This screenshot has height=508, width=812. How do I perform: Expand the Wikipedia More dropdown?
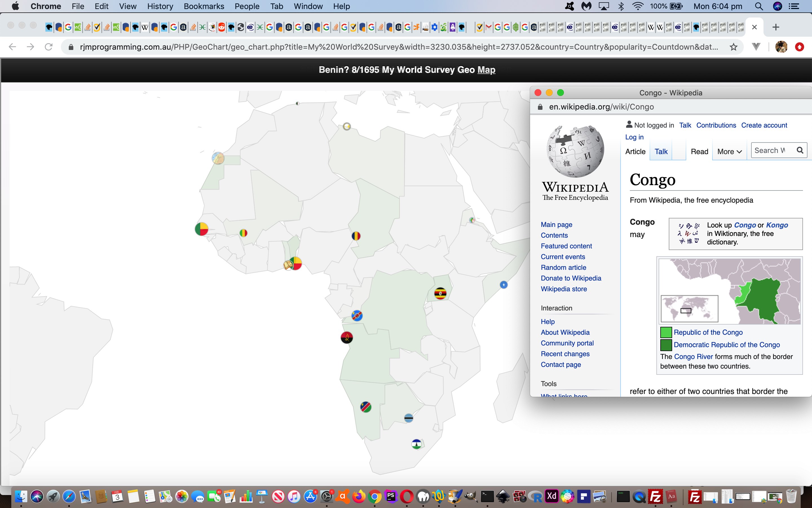click(x=729, y=152)
